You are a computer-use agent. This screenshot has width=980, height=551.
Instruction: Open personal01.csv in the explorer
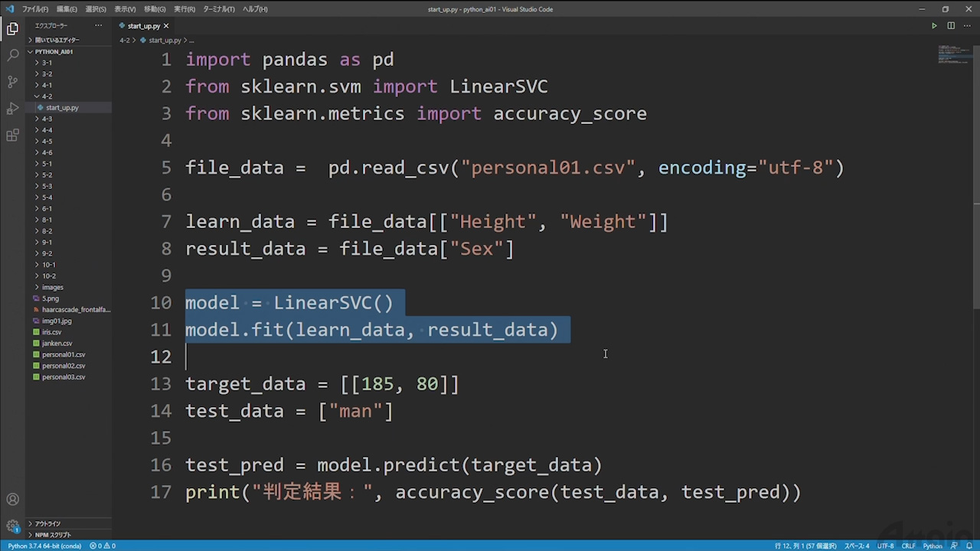click(64, 354)
